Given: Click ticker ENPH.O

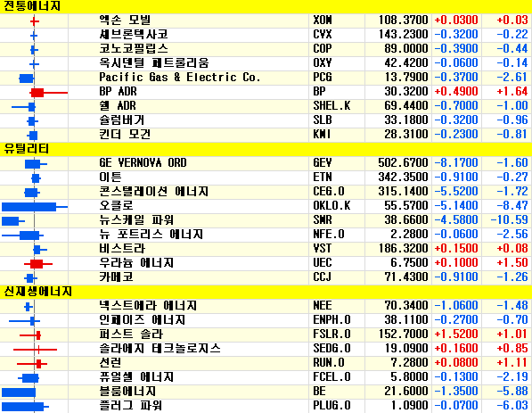Looking at the screenshot, I should click(x=331, y=320).
